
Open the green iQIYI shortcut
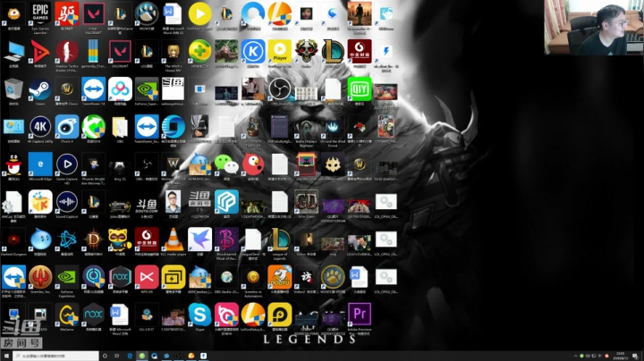tap(360, 89)
